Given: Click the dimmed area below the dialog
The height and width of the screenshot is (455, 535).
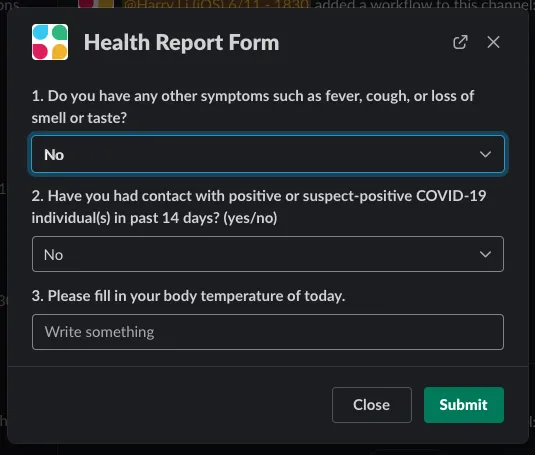Looking at the screenshot, I should click(x=268, y=450).
